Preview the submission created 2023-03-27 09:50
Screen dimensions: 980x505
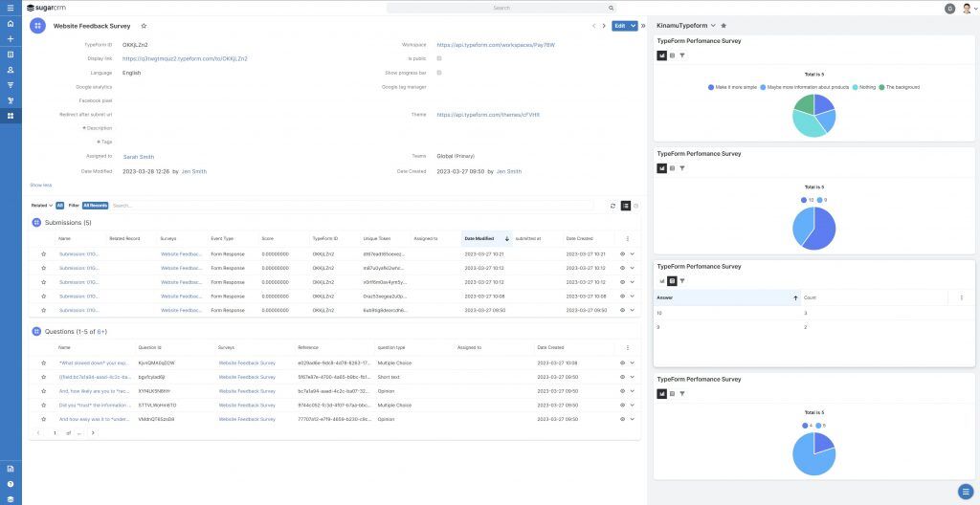(x=622, y=310)
